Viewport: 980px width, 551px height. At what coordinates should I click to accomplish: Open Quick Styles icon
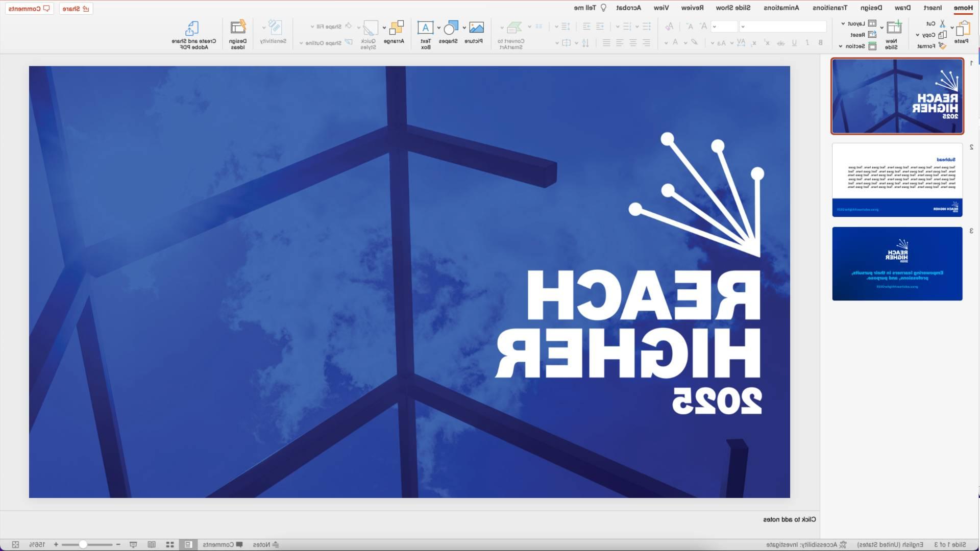[x=371, y=28]
